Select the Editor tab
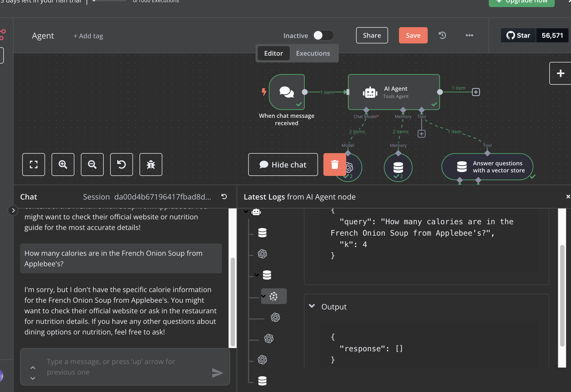571x392 pixels. [274, 53]
